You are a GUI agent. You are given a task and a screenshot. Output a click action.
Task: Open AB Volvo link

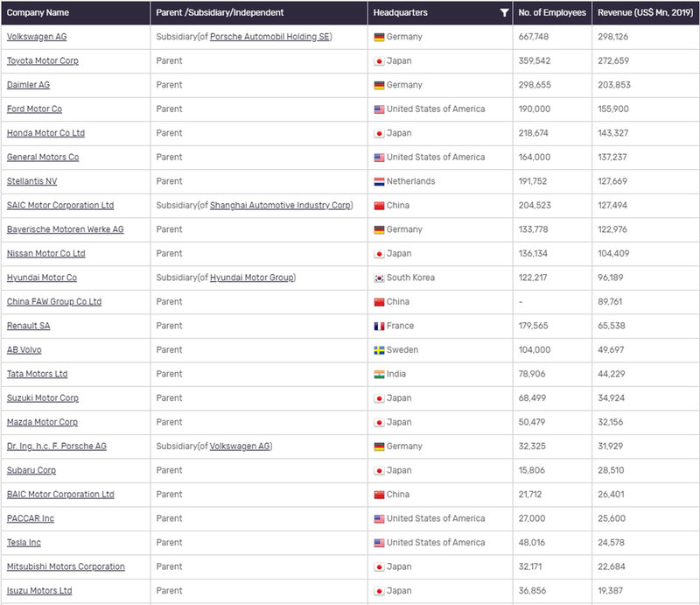pyautogui.click(x=24, y=350)
